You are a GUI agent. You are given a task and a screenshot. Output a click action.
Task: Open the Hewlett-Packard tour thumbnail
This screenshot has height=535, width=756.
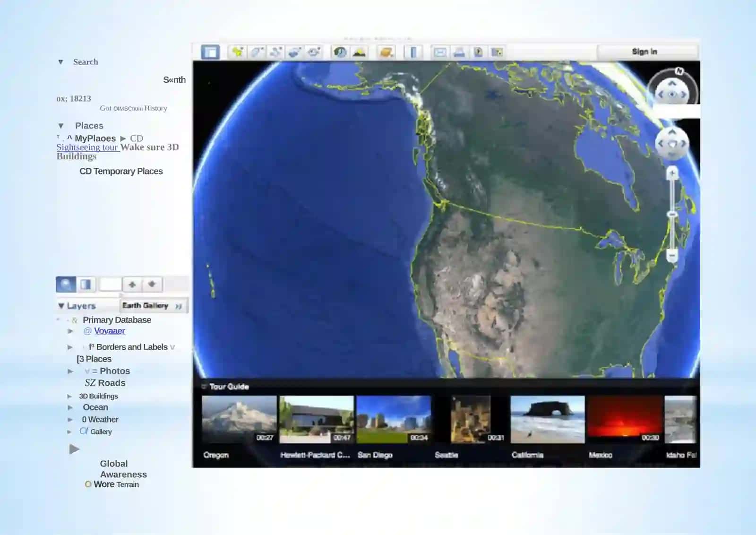coord(317,419)
